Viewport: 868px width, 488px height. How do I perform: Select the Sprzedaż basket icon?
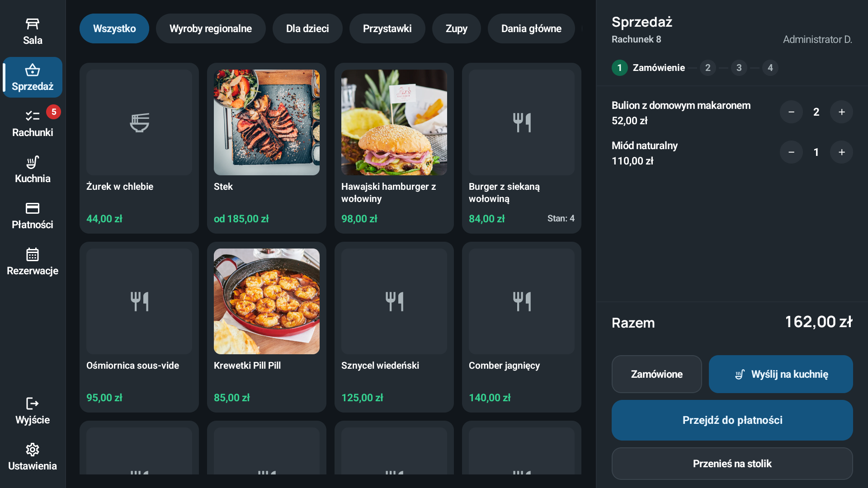(33, 70)
